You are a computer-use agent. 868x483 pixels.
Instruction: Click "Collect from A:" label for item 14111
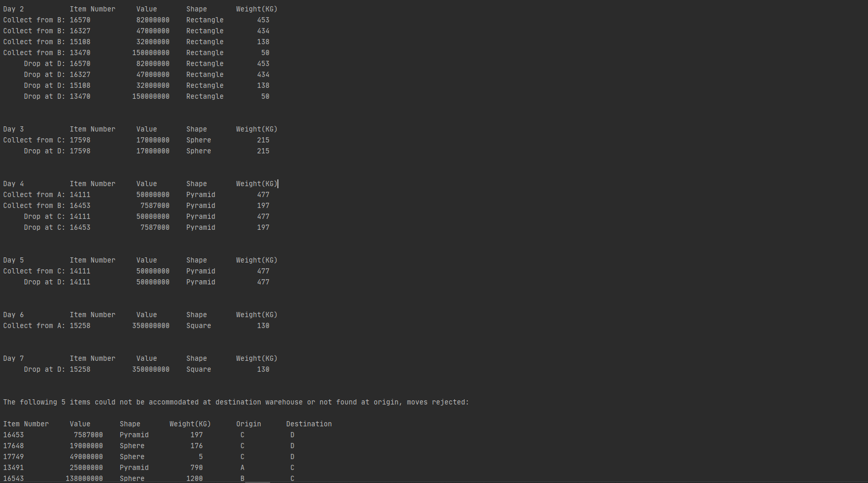34,194
